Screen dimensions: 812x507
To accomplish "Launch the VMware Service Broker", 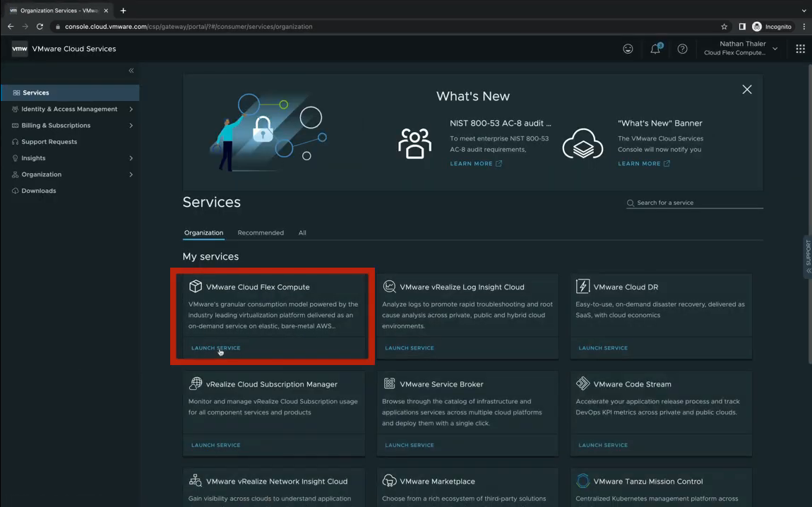I will pos(409,445).
